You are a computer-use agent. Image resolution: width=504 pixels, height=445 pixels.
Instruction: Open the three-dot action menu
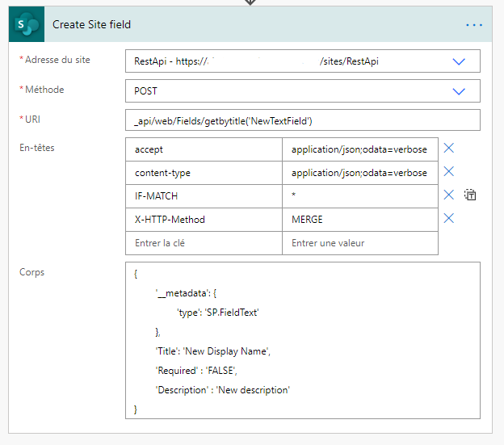[474, 25]
